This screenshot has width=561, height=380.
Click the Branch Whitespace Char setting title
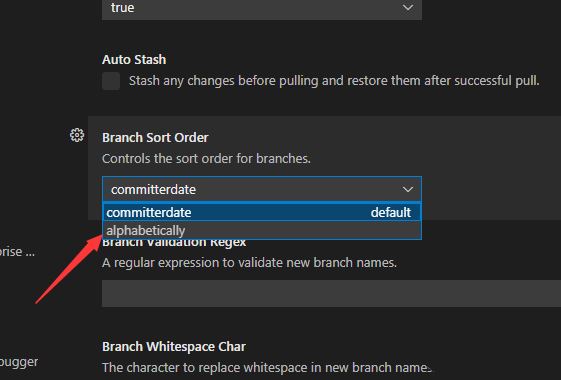pos(174,346)
